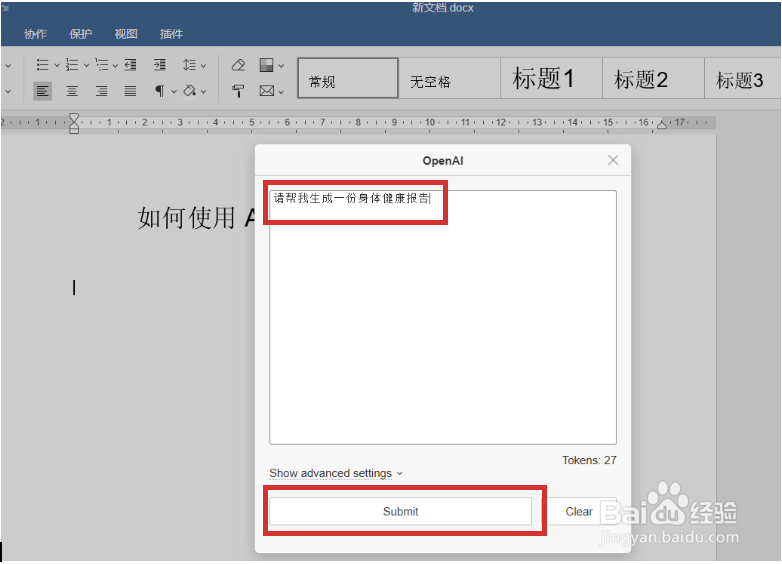Click the mail merge envelope icon

click(267, 91)
